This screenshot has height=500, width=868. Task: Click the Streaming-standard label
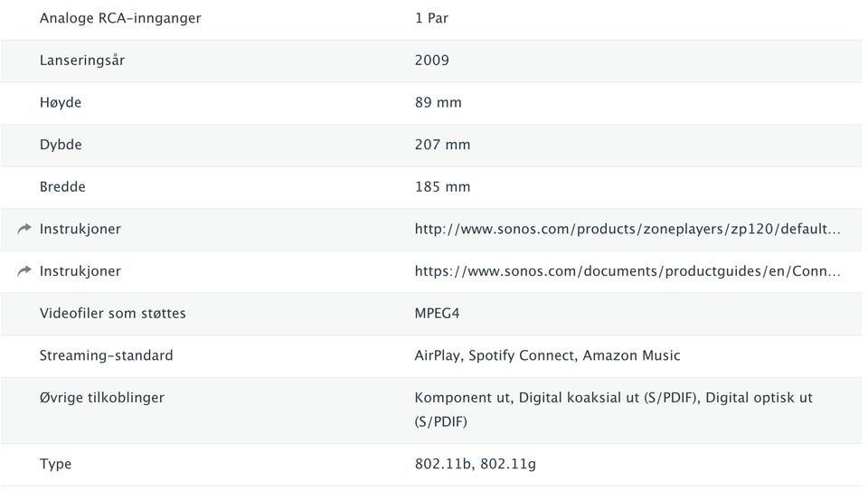pos(106,355)
